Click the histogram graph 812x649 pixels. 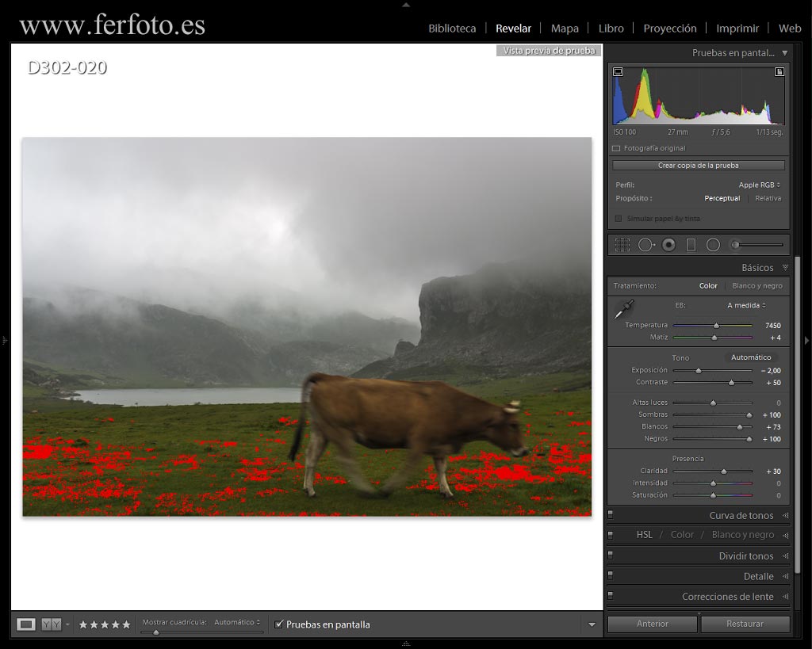698,95
